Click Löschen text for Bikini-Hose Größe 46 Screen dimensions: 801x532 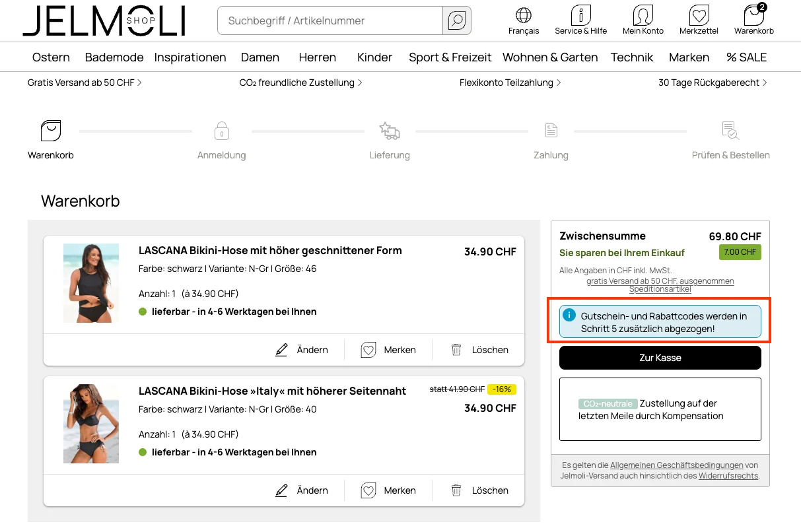(x=490, y=350)
